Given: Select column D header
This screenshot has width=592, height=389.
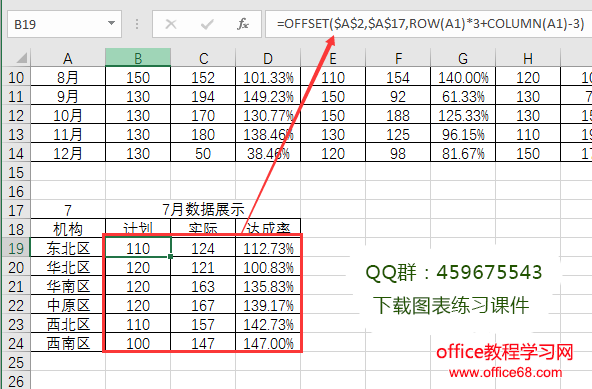Looking at the screenshot, I should (268, 58).
